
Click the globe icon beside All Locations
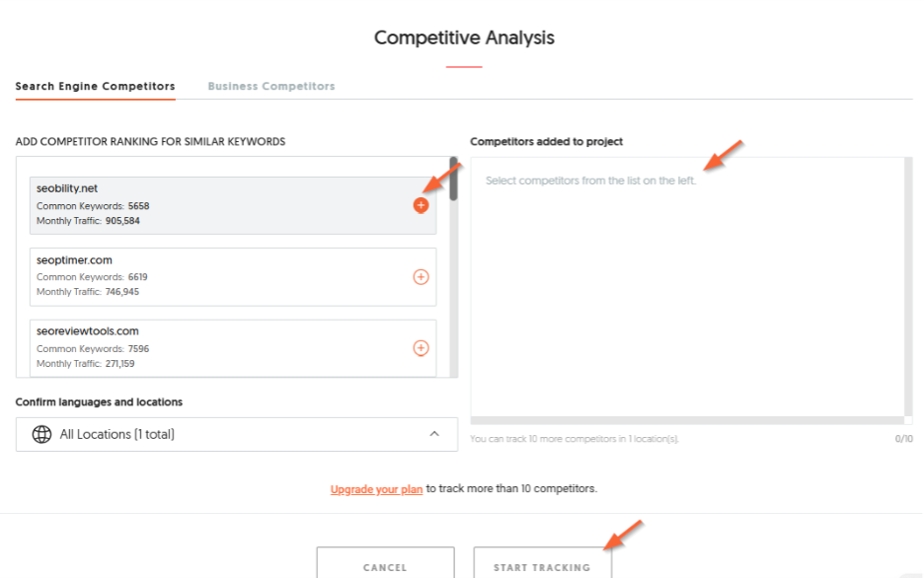click(41, 434)
